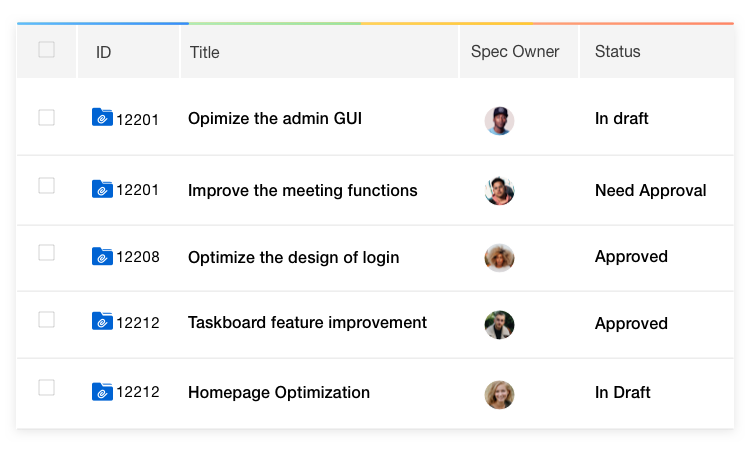Click folder icon beside Opimize the admin GUI
Image resolution: width=750 pixels, height=450 pixels.
pyautogui.click(x=102, y=117)
